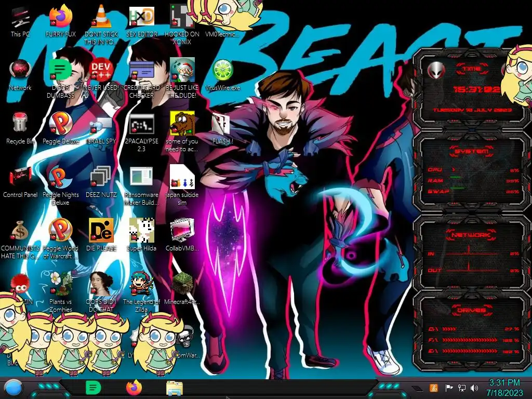Open the Action Center flag in tray
532x399 pixels.
[x=449, y=388]
